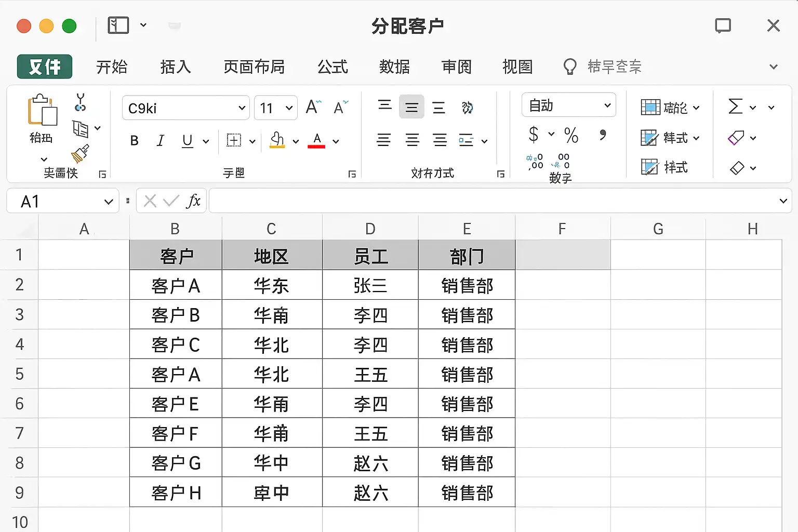Select the Format Painter brush
798x532 pixels.
80,153
